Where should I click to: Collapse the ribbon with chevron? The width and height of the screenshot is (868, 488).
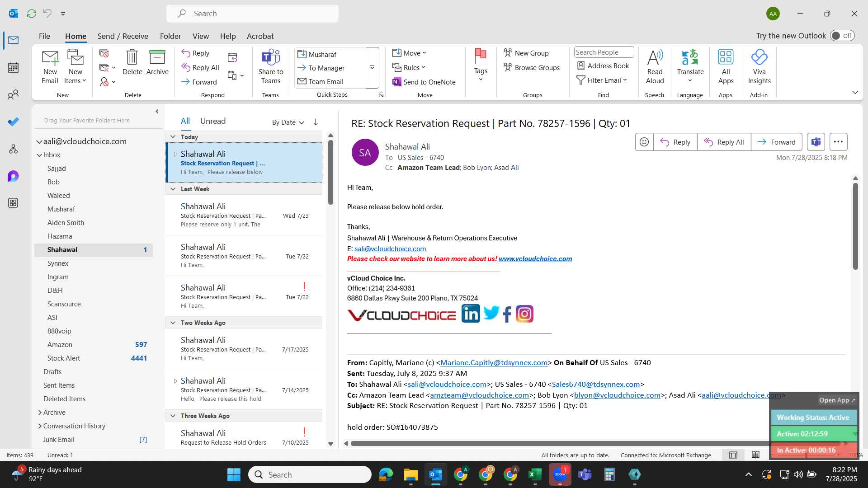tap(855, 93)
